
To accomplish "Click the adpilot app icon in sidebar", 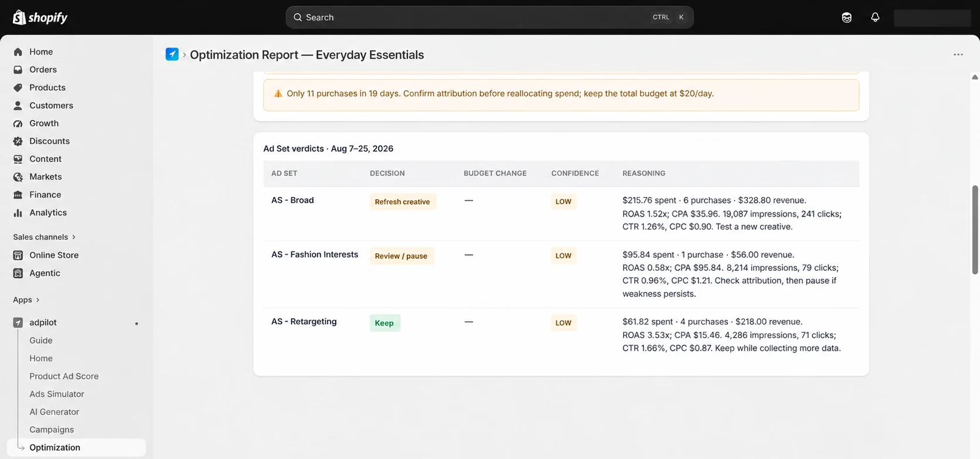I will (x=18, y=322).
